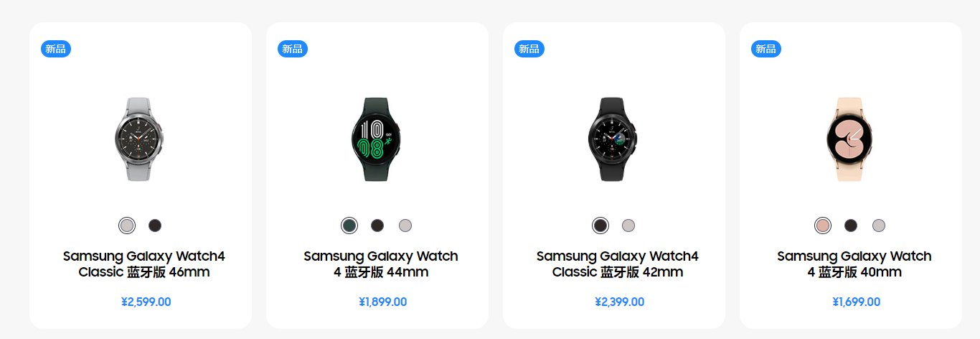980x339 pixels.
Task: Choose silver color for Galaxy Watch 4 44mm
Action: [405, 226]
